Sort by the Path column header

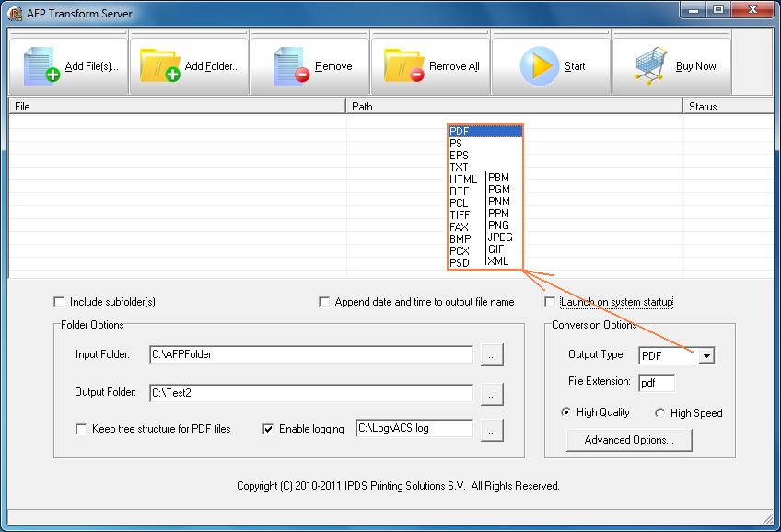click(x=514, y=107)
